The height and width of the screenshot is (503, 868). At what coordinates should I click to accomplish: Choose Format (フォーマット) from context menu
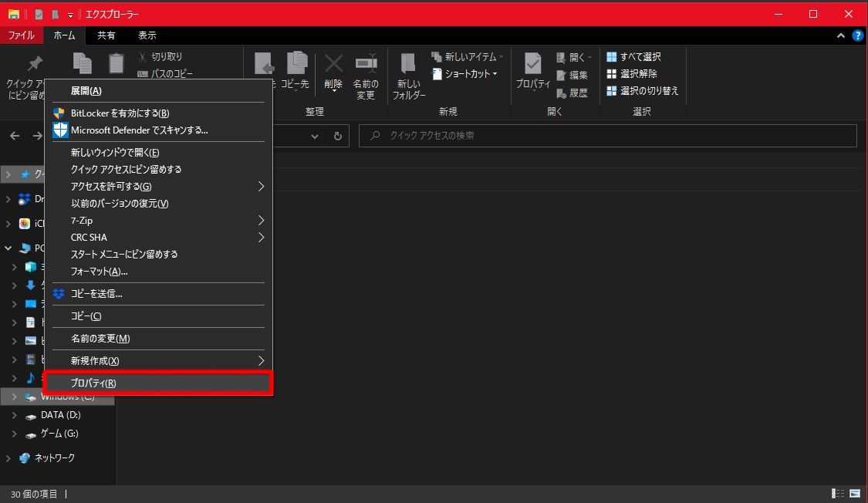pyautogui.click(x=99, y=272)
